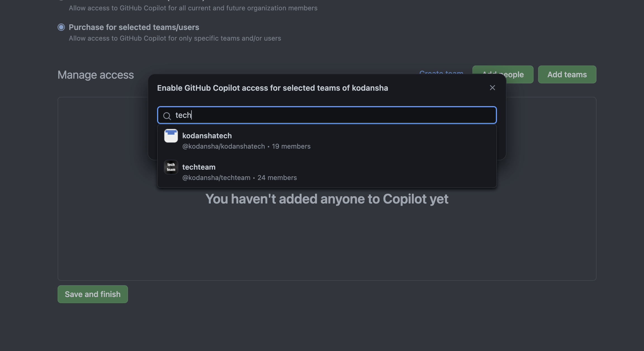Click the search magnifier icon in dialog
The height and width of the screenshot is (351, 644).
pyautogui.click(x=167, y=116)
